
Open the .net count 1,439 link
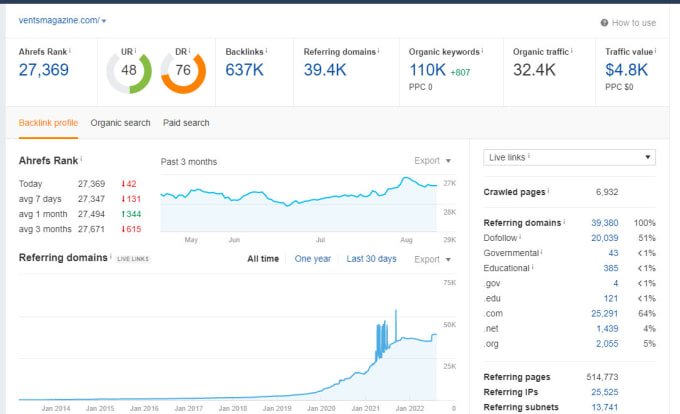click(607, 329)
